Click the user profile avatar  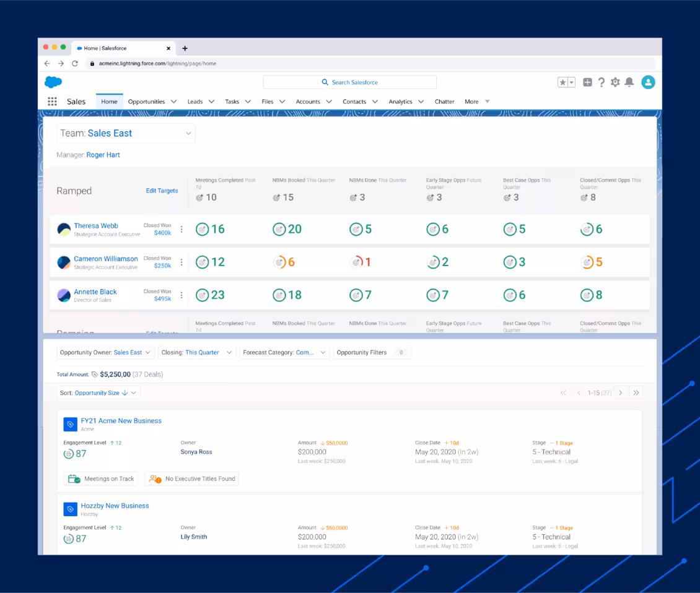point(648,82)
